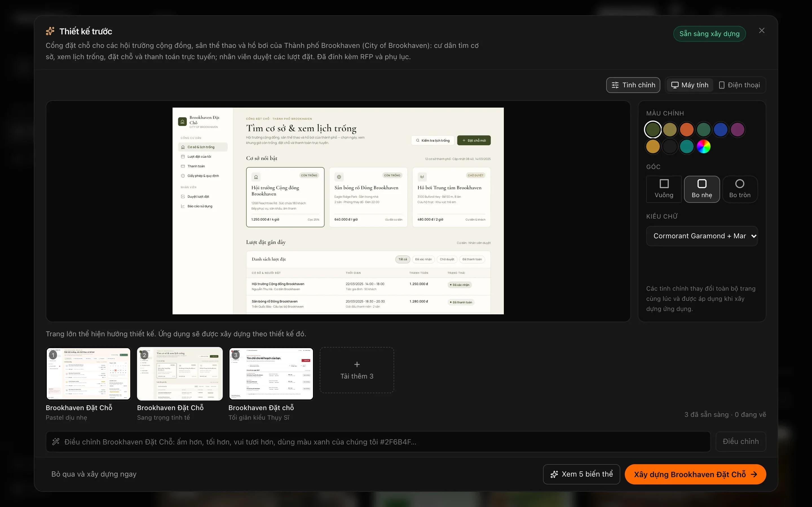Viewport: 812px width, 507px height.
Task: Choose the Bo tròn rounded corner option
Action: [740, 189]
